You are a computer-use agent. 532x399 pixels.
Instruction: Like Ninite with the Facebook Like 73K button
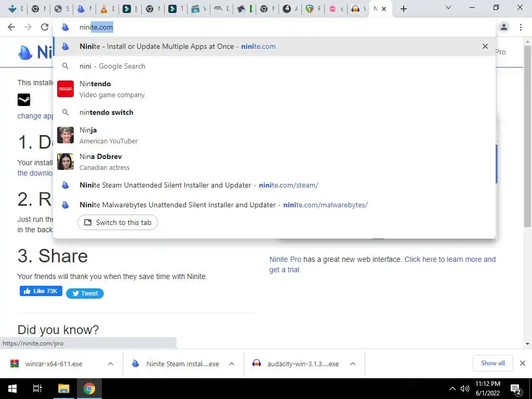tap(41, 291)
